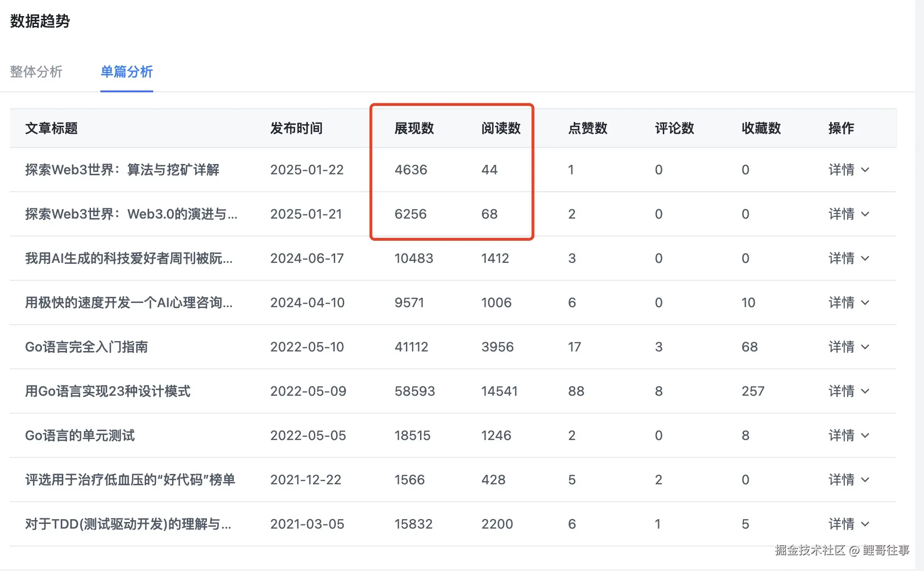Select the 单篇分析 tab

126,72
